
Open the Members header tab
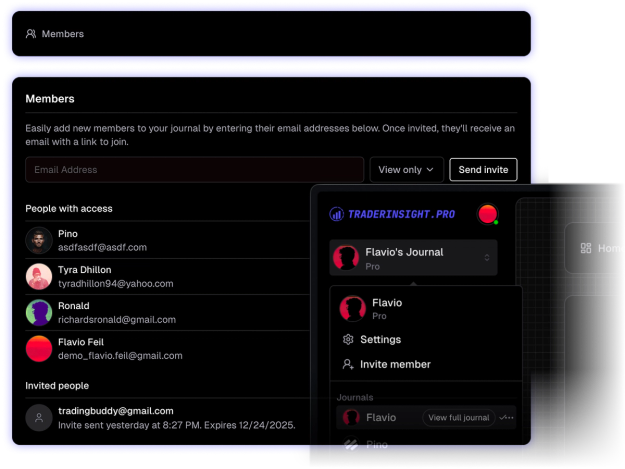coord(55,34)
